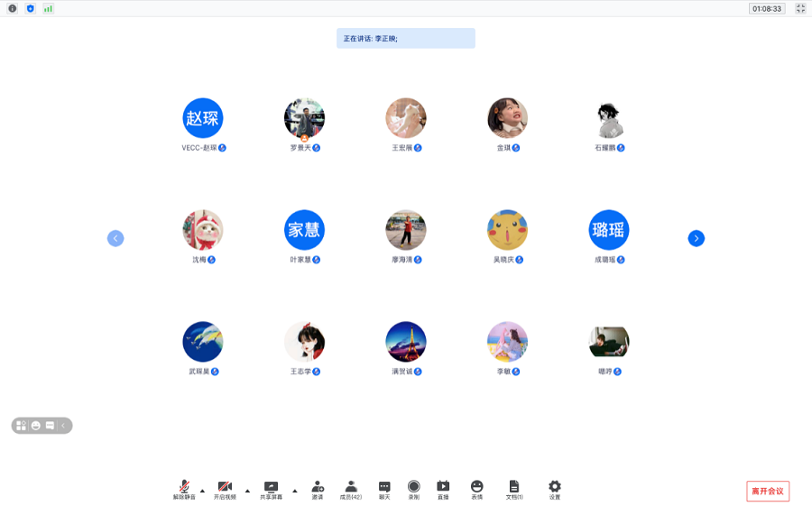The width and height of the screenshot is (812, 506).
Task: Open the live streaming option
Action: tap(443, 489)
